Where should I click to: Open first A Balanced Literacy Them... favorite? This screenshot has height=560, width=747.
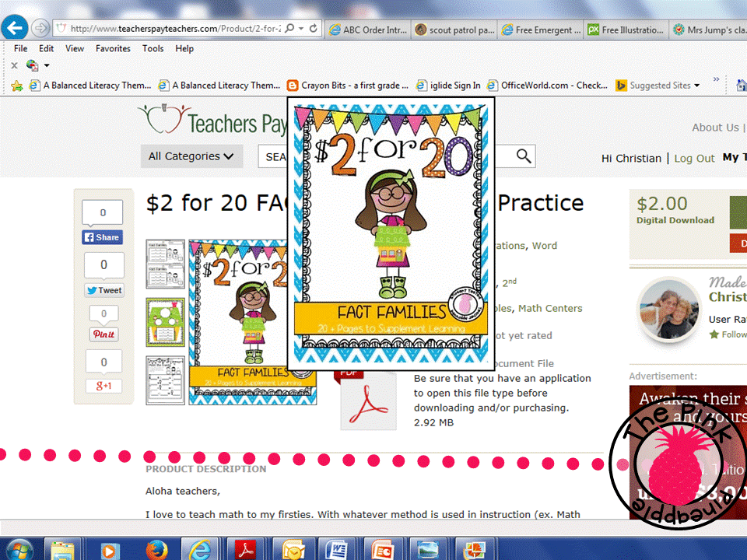point(90,86)
